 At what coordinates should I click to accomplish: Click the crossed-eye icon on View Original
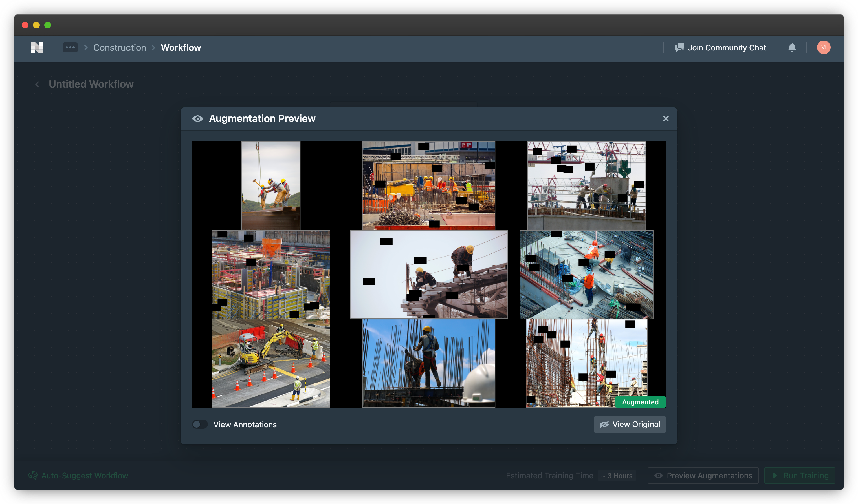[x=604, y=424]
